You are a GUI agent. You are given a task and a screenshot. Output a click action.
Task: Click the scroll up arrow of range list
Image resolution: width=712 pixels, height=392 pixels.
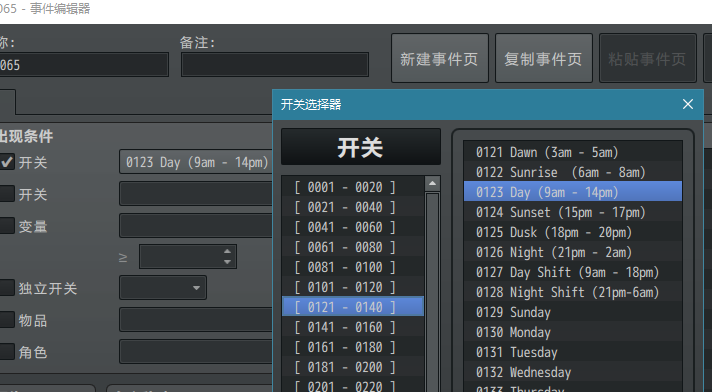click(432, 183)
